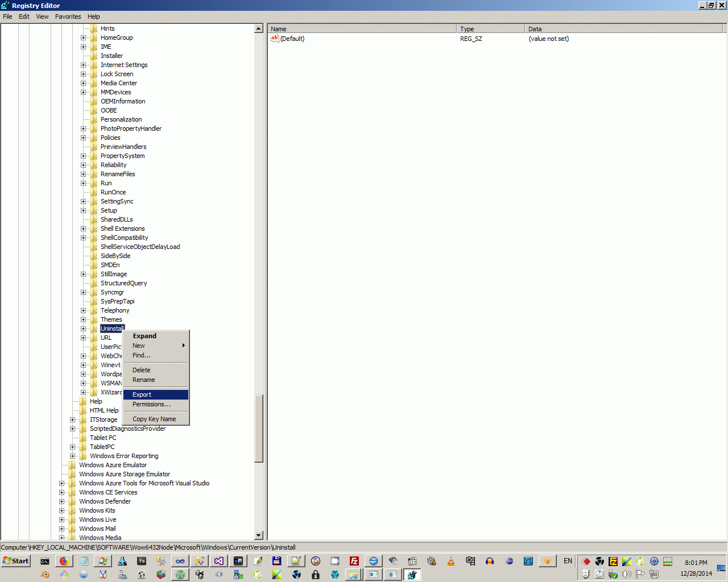728x582 pixels.
Task: Select Expand in the context menu
Action: click(156, 336)
